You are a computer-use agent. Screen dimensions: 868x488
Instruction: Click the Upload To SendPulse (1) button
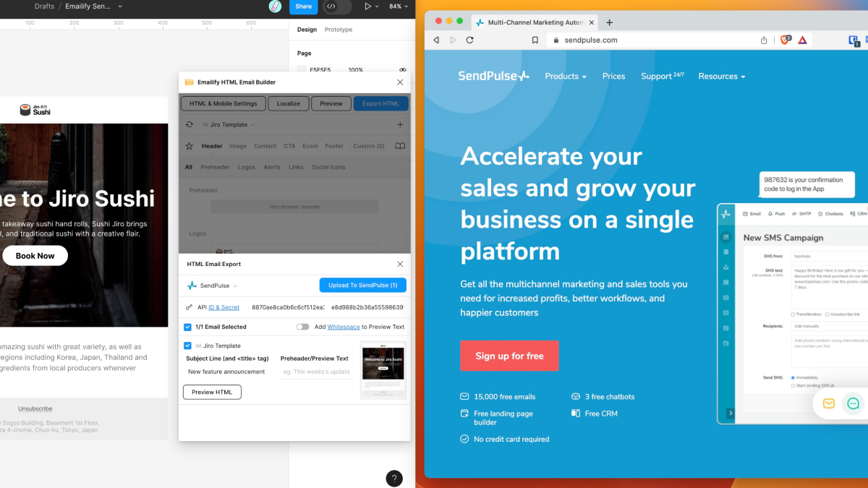pyautogui.click(x=362, y=286)
